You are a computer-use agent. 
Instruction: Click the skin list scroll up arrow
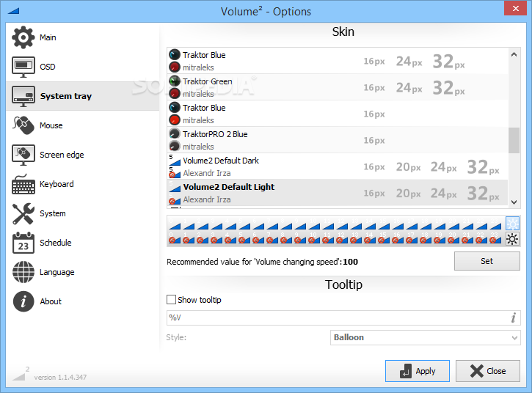pos(514,54)
